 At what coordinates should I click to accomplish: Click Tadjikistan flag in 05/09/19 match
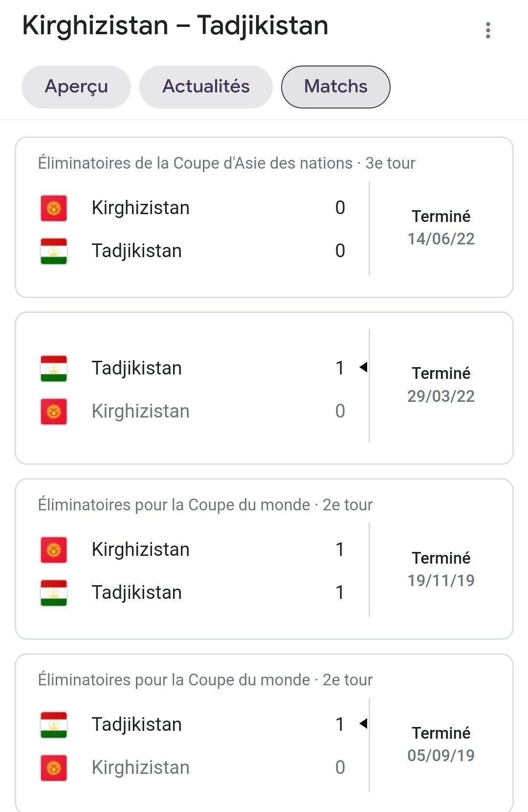(x=54, y=725)
